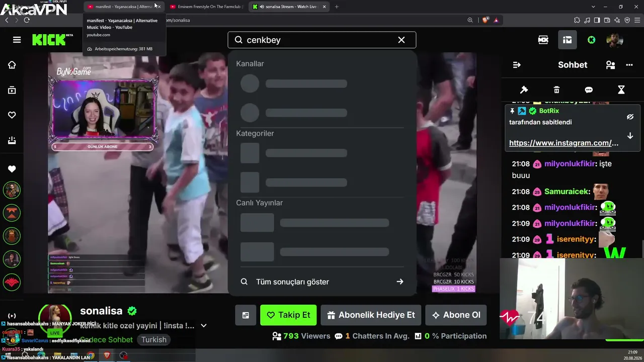Screen dimensions: 644x362
Task: Open first followed channel avatar in sidebar
Action: point(12,190)
